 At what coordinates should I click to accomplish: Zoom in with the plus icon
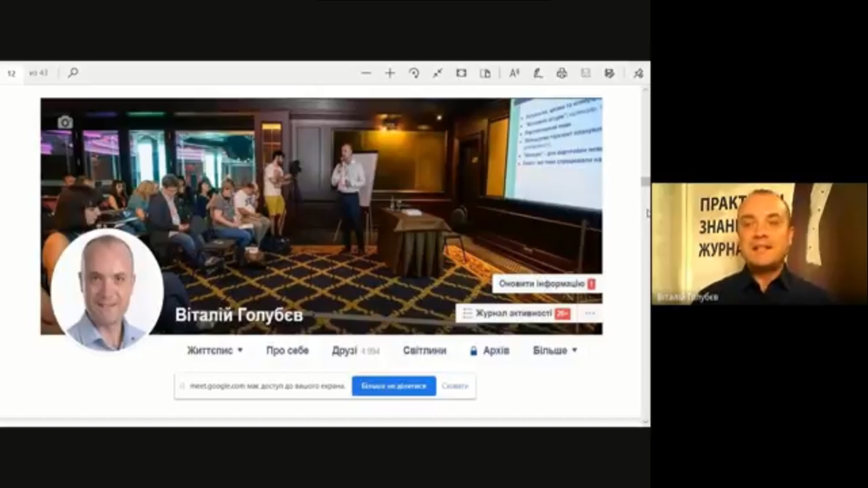[390, 73]
